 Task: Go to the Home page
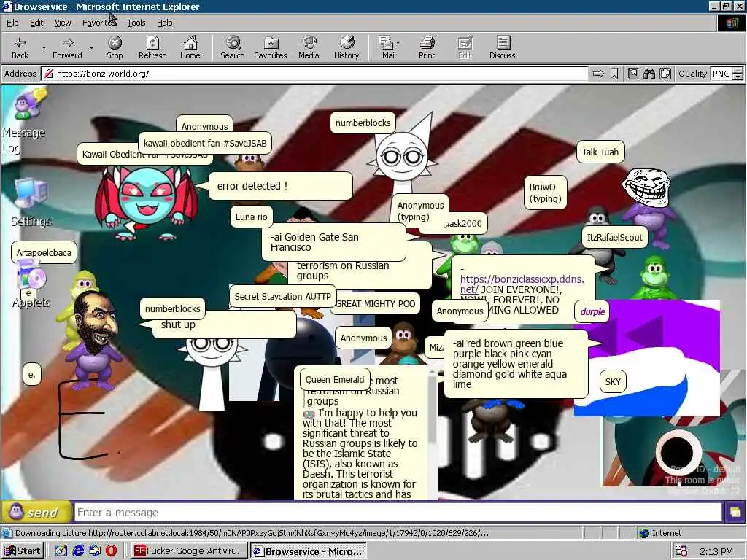tap(190, 47)
